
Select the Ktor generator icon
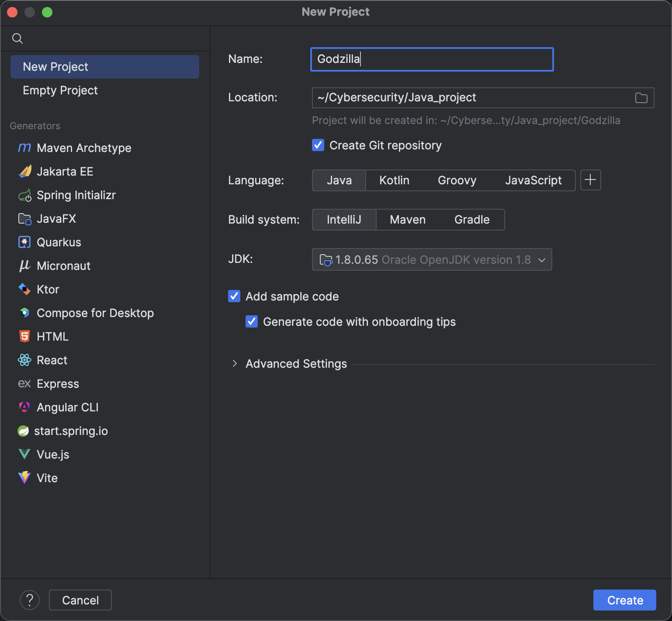tap(24, 290)
